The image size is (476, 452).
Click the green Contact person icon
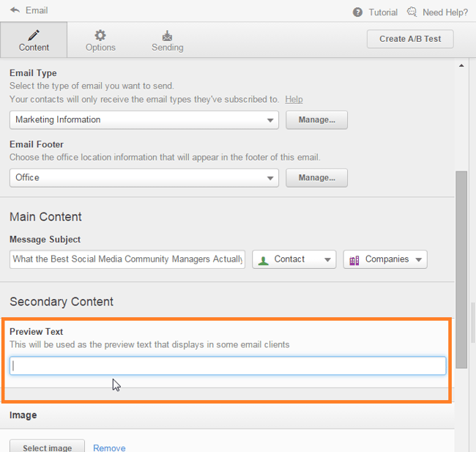(x=264, y=259)
